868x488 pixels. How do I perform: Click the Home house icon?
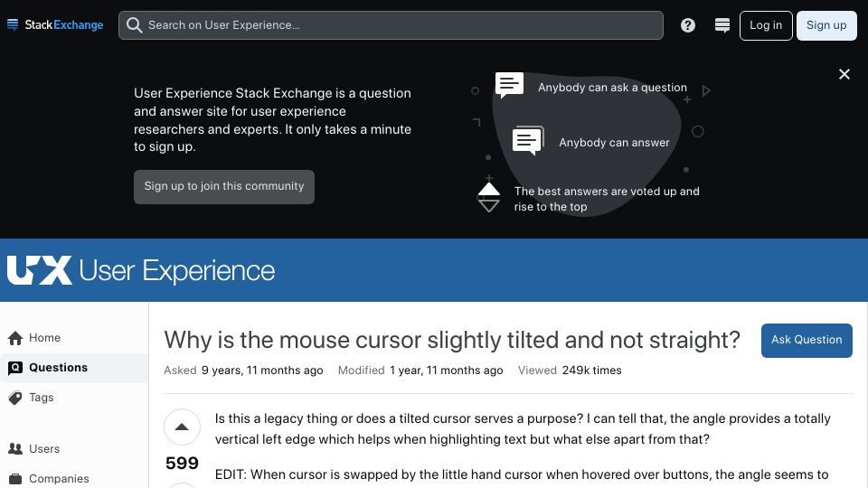[15, 338]
